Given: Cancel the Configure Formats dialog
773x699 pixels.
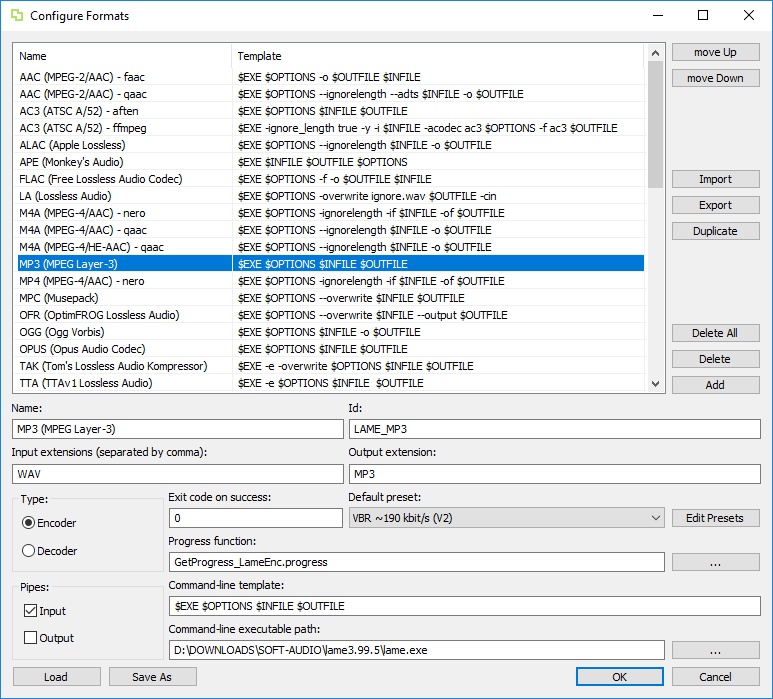Looking at the screenshot, I should click(x=715, y=677).
